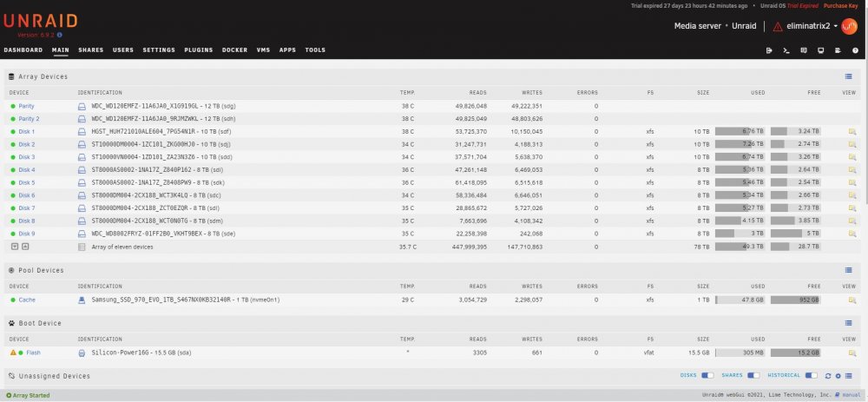Open the TOOLS tab
Viewport: 868px width, 402px height.
click(x=315, y=49)
